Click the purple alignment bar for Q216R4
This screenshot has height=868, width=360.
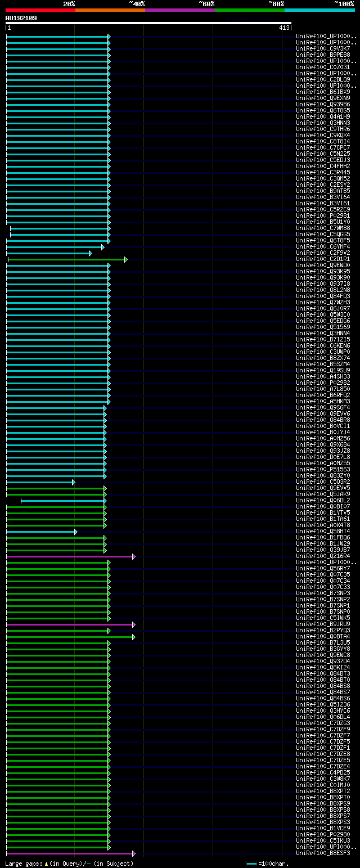tap(71, 556)
